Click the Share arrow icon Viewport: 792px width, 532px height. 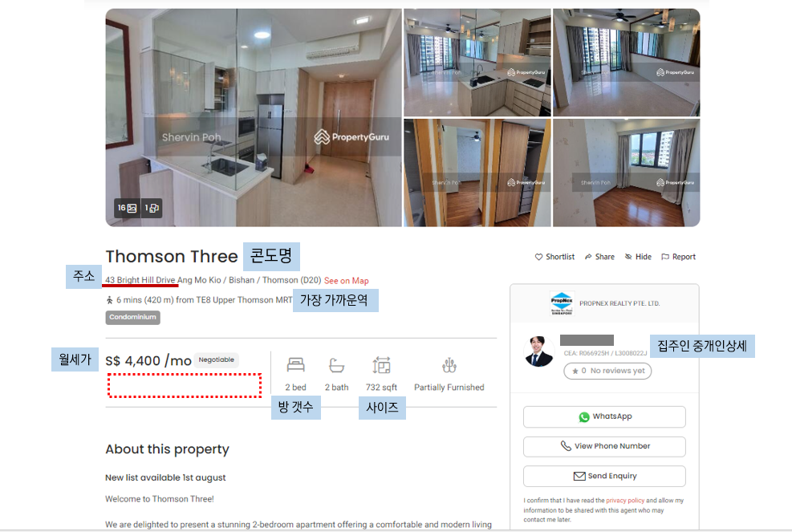[588, 257]
